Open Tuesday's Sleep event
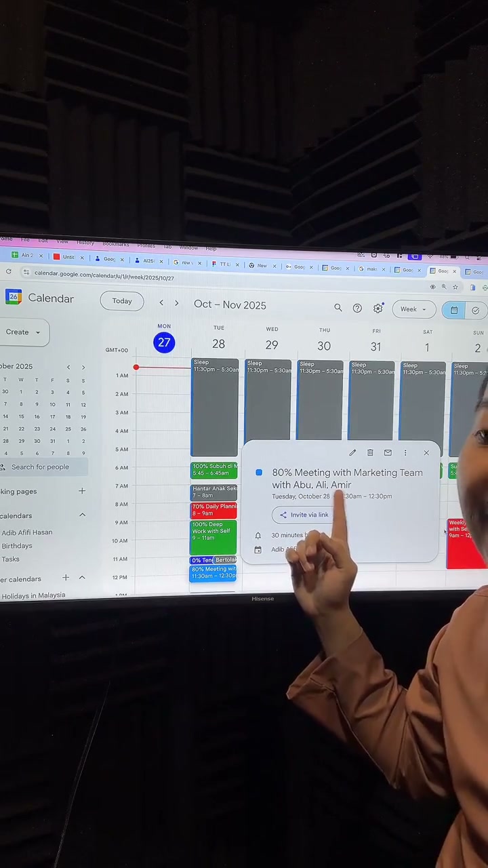The height and width of the screenshot is (868, 488). [x=214, y=407]
